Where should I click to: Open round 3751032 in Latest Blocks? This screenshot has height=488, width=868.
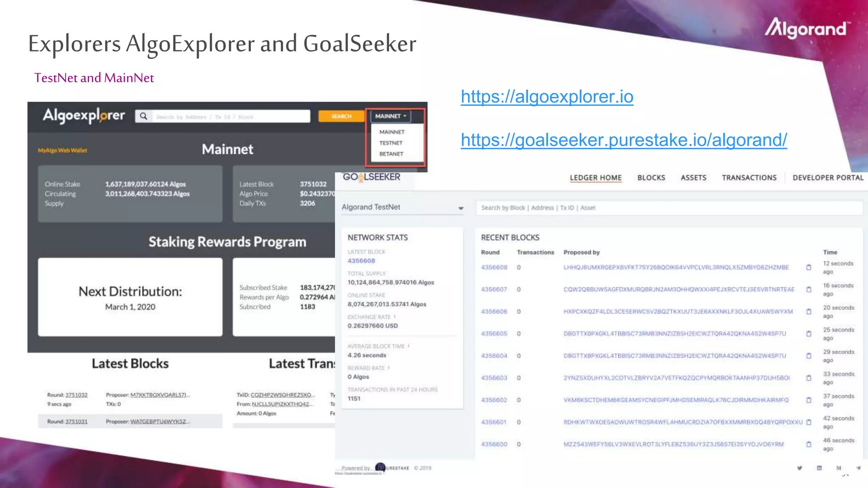[x=76, y=395]
